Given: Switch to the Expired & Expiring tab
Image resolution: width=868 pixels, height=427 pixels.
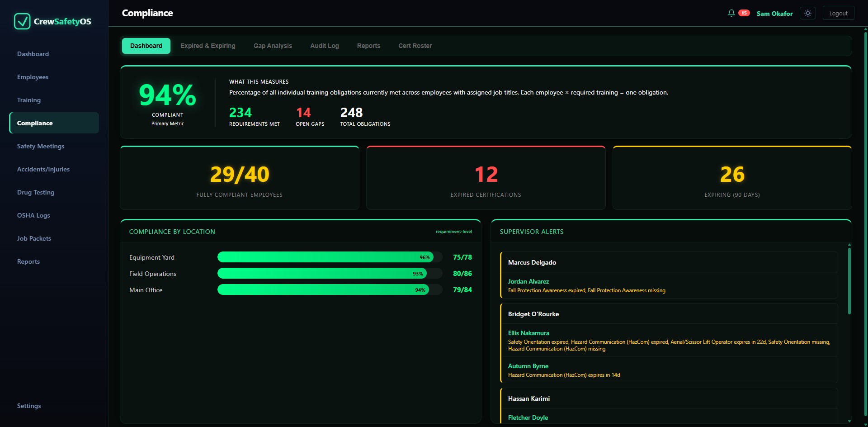Looking at the screenshot, I should coord(208,46).
